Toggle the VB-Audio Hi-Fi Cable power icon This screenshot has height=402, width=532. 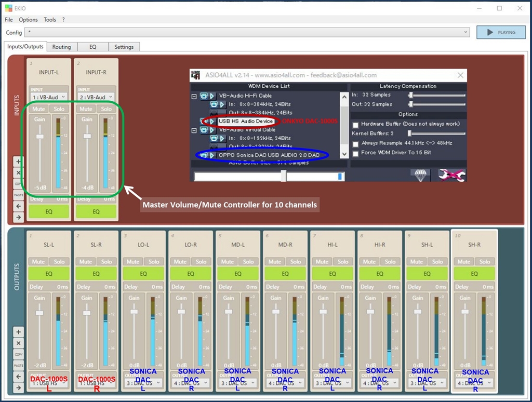204,96
